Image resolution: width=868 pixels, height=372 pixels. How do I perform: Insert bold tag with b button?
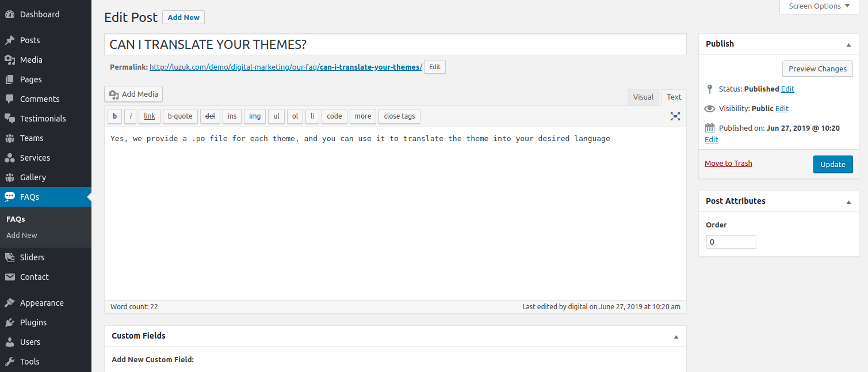[x=114, y=116]
